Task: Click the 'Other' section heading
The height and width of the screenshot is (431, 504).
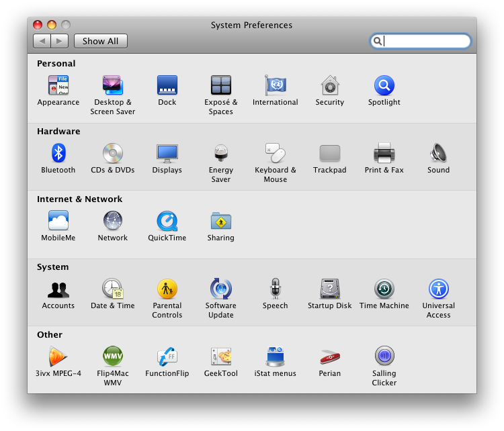Action: click(50, 334)
